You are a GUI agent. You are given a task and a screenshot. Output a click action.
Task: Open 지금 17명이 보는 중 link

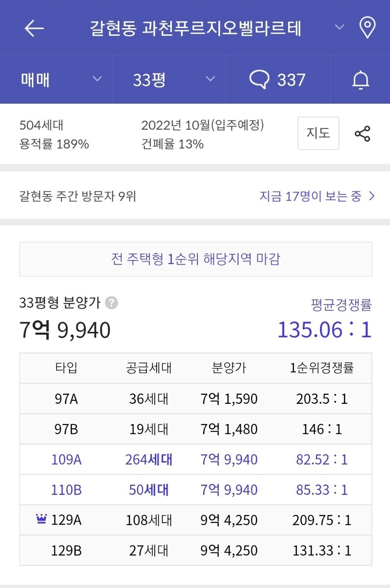pos(317,196)
